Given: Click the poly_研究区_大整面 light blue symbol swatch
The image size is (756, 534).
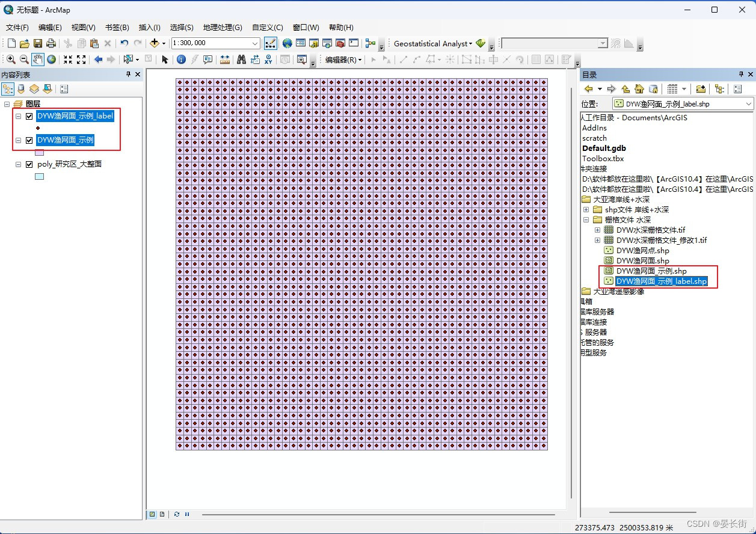Looking at the screenshot, I should click(39, 176).
